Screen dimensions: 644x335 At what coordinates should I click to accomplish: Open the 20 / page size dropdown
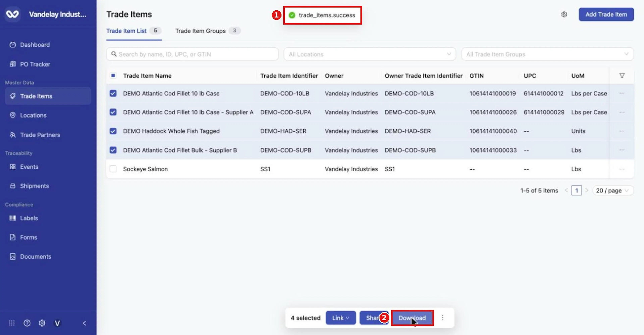(613, 190)
